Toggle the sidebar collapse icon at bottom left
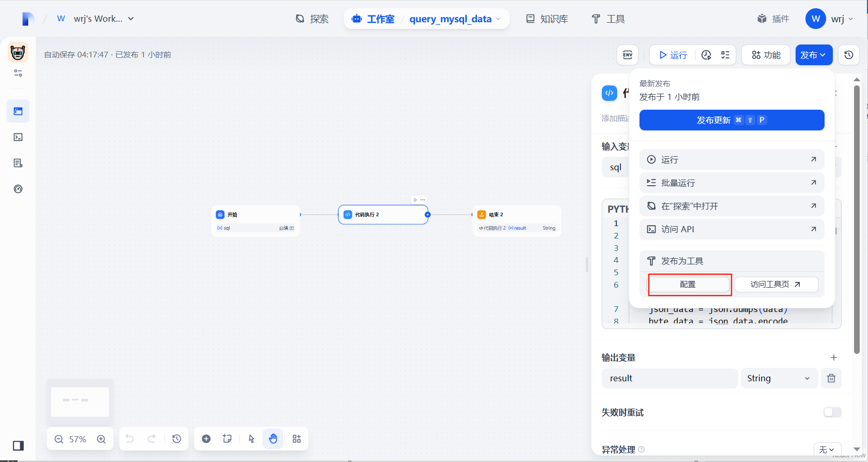868x462 pixels. point(18,445)
